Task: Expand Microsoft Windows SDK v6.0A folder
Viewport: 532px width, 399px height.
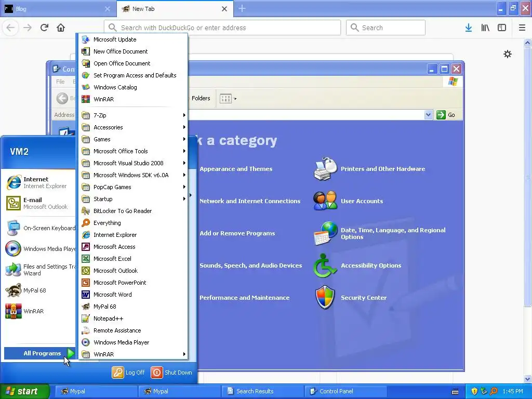Action: 133,175
